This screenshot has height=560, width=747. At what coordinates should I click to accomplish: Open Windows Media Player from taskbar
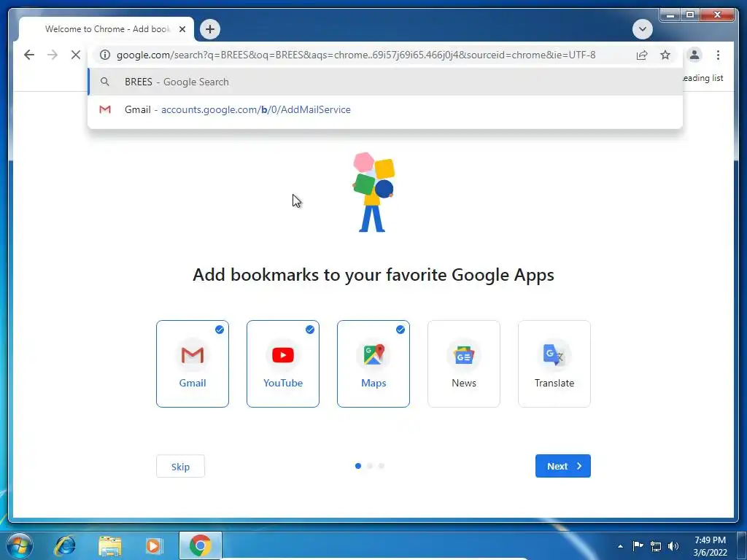(153, 545)
